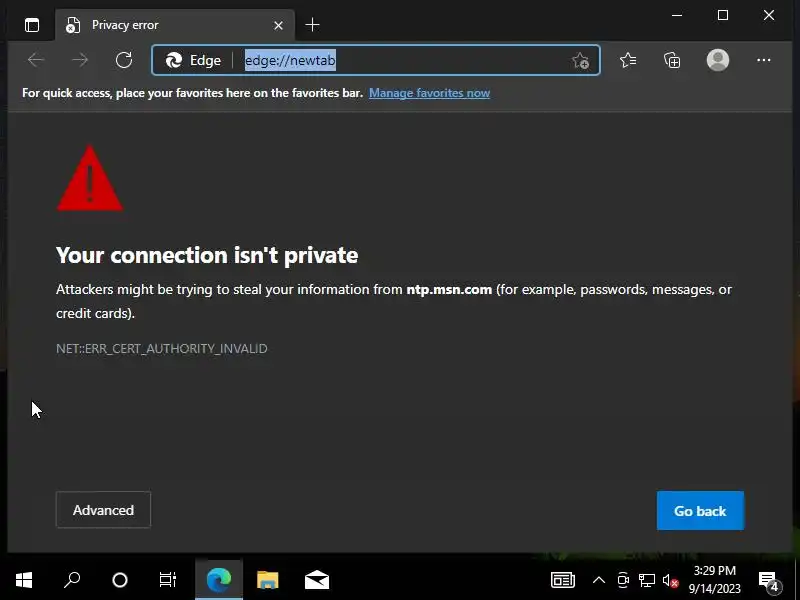The image size is (800, 600).
Task: Click the Edge site identity icon
Action: pyautogui.click(x=194, y=60)
